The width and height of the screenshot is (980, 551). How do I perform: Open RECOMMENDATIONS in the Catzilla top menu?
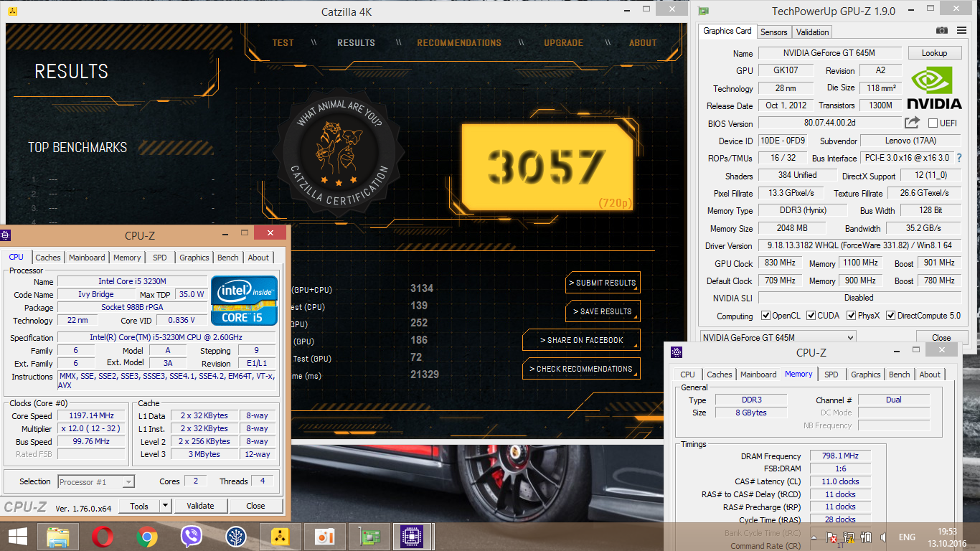459,42
